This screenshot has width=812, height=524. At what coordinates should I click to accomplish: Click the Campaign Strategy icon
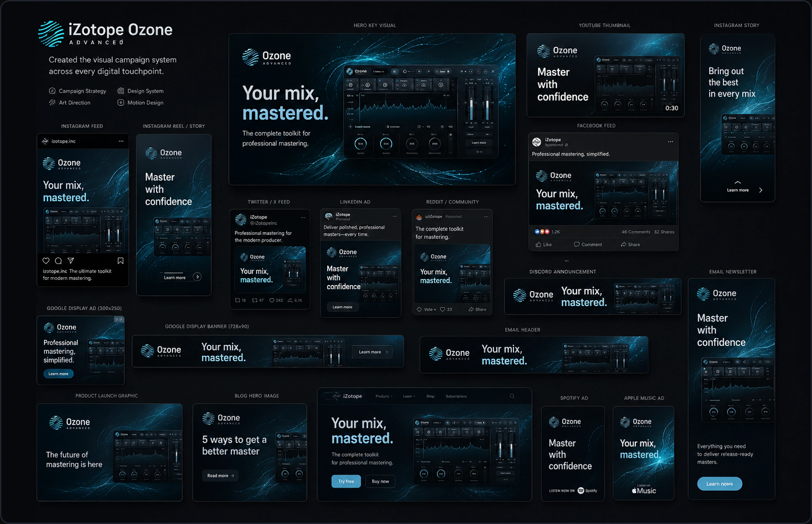point(52,91)
